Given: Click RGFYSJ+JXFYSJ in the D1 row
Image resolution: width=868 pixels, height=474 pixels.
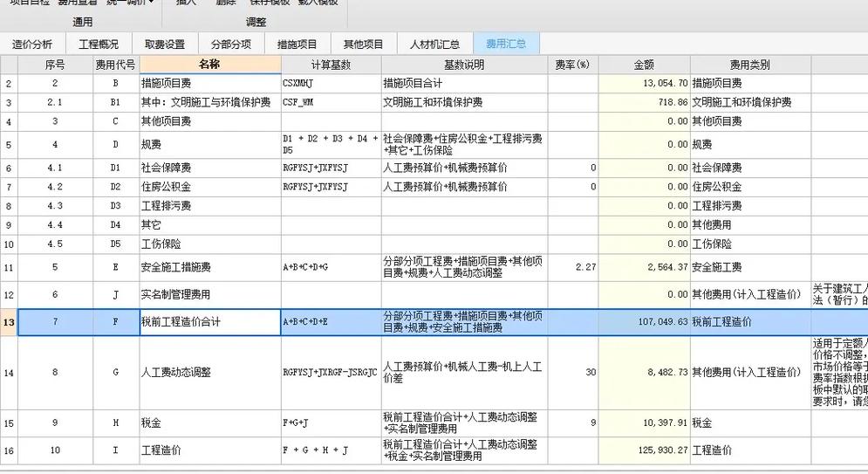Looking at the screenshot, I should 331,168.
